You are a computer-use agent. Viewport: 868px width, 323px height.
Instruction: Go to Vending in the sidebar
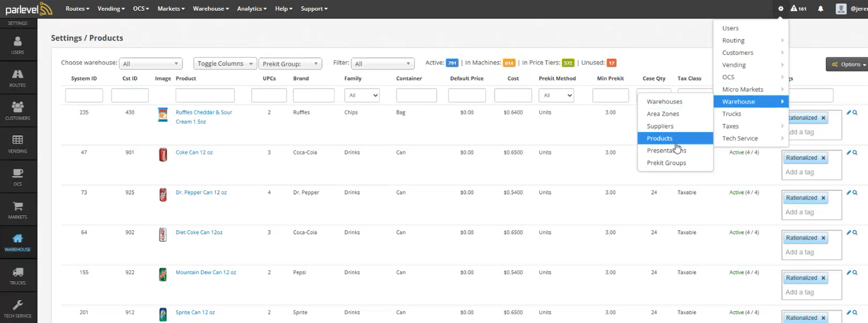pyautogui.click(x=18, y=144)
